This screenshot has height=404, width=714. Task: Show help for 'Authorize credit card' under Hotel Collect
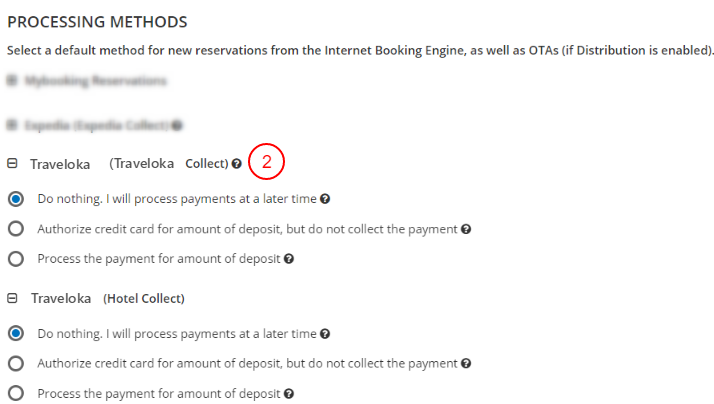[466, 364]
